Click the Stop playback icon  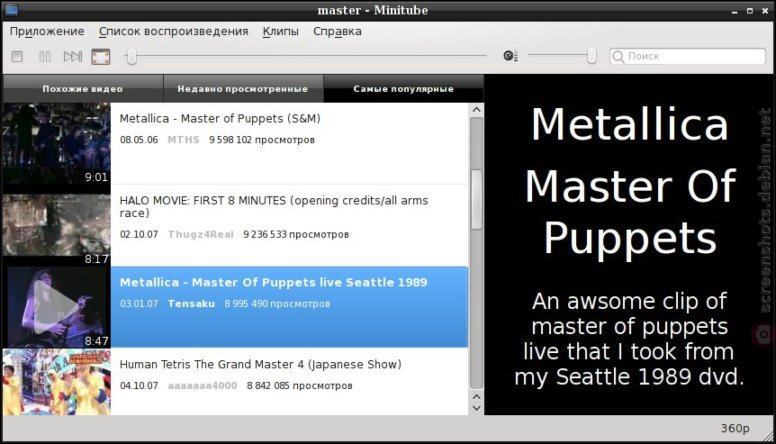click(17, 56)
